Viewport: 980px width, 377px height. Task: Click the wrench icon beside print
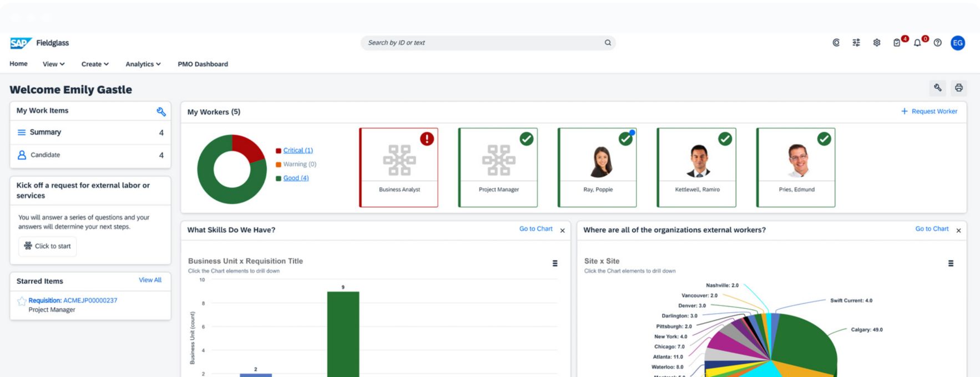938,88
